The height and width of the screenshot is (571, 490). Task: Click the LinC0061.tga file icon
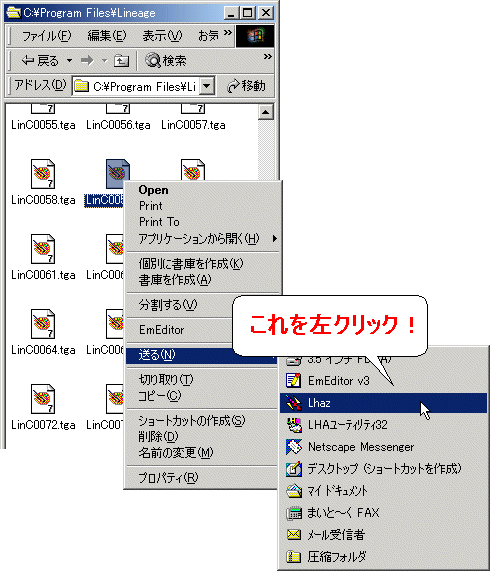coord(43,249)
